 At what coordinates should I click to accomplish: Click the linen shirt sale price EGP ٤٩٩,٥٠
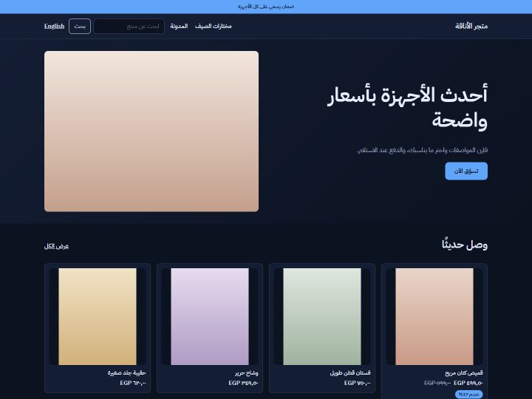coord(468,383)
